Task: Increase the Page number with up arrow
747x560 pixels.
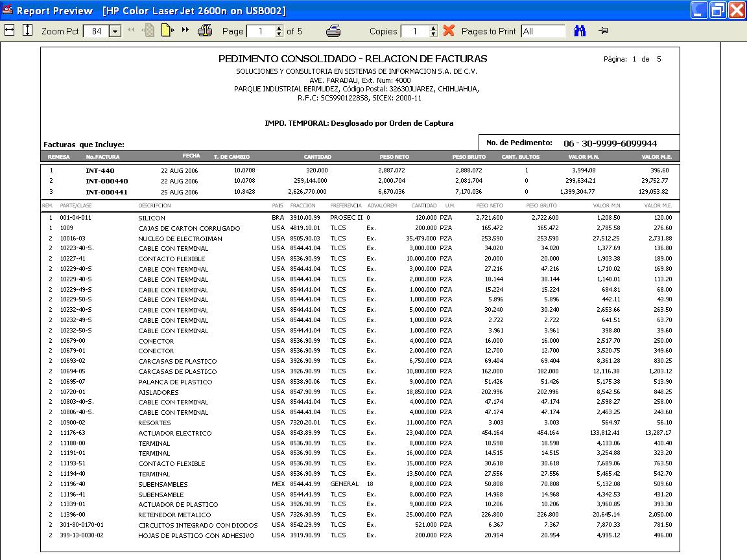Action: pos(279,29)
